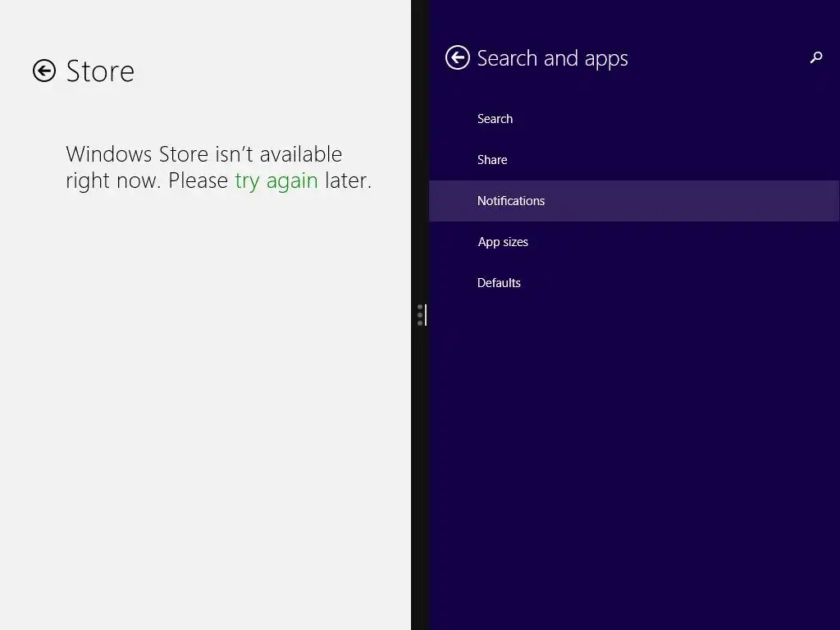Open the Share settings item
This screenshot has width=840, height=630.
click(x=634, y=160)
